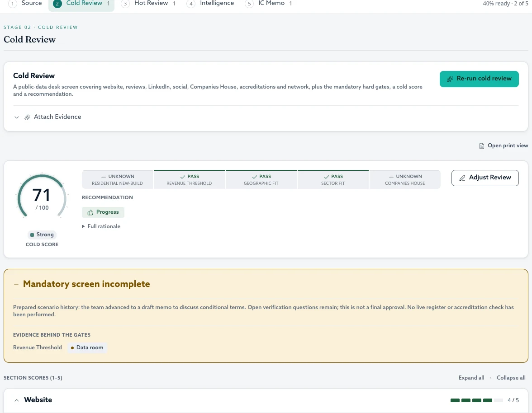
Task: Click the dash icon on Companies House
Action: [x=391, y=177]
